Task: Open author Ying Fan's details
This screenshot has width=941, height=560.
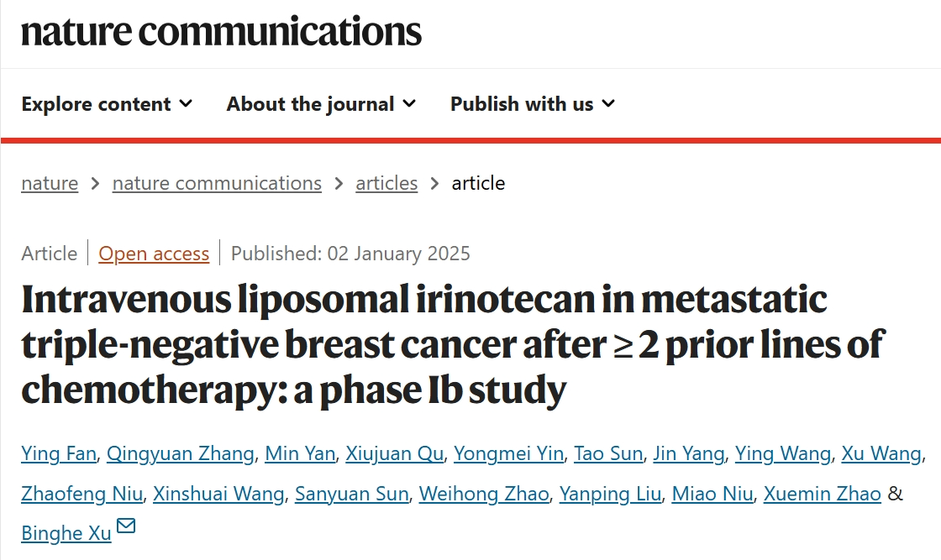Action: (x=59, y=454)
